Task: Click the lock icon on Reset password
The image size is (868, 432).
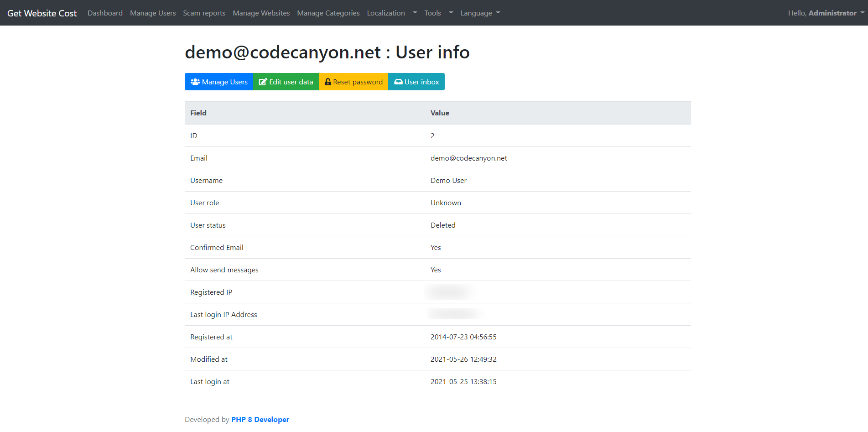Action: [328, 82]
